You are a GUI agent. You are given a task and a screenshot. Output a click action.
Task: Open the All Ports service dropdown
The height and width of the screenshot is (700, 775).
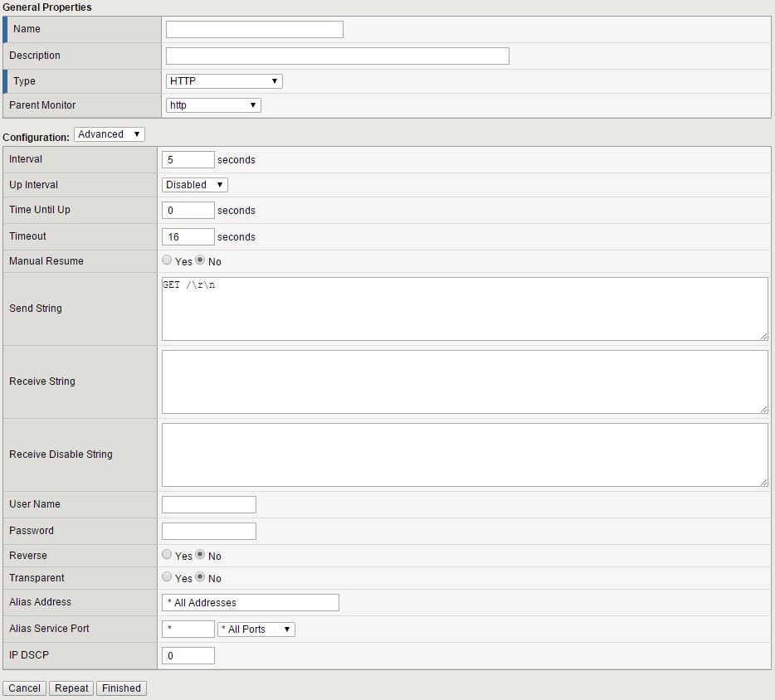(256, 630)
